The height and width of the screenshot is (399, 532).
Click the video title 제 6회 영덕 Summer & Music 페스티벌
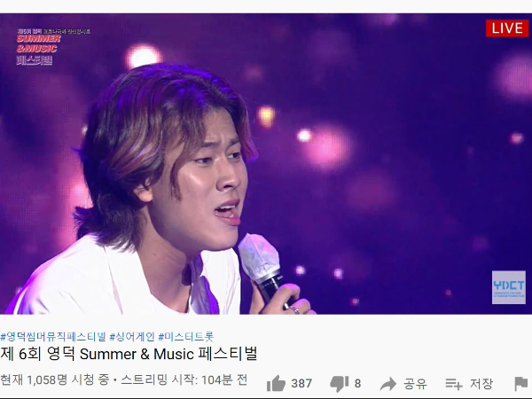[129, 354]
